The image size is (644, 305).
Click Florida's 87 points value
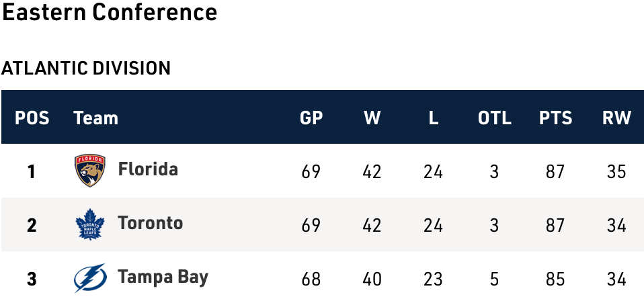click(x=555, y=171)
